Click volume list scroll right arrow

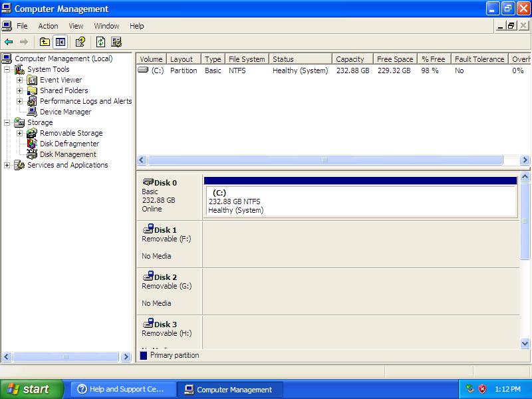(525, 160)
